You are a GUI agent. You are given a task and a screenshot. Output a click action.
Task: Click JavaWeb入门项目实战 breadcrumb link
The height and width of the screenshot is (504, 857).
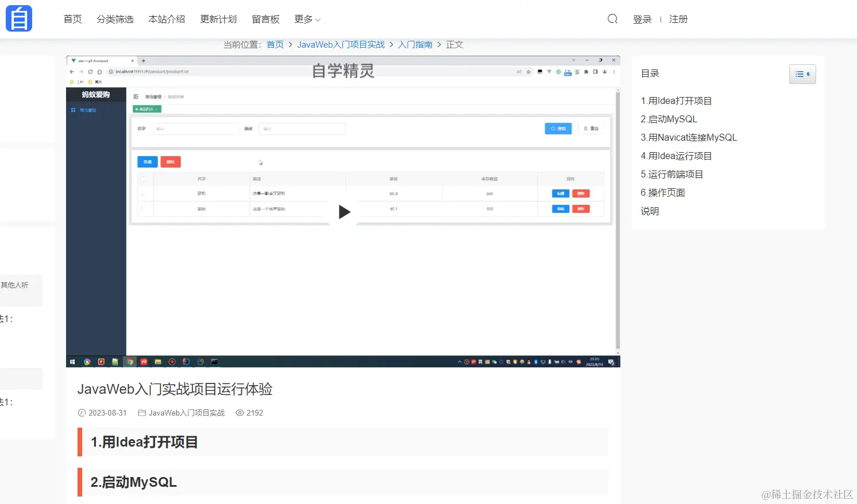click(x=341, y=44)
